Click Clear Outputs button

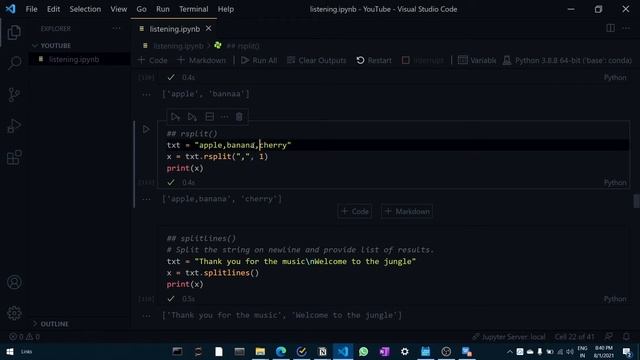(316, 60)
